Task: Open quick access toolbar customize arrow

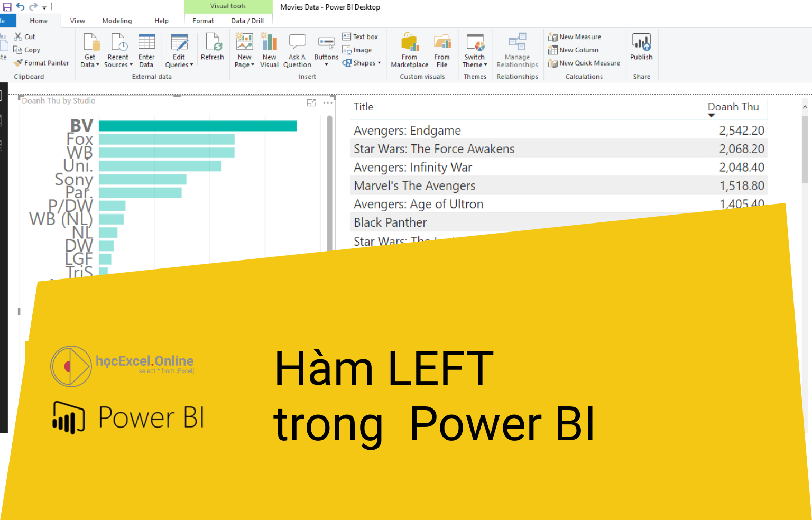Action: point(44,7)
